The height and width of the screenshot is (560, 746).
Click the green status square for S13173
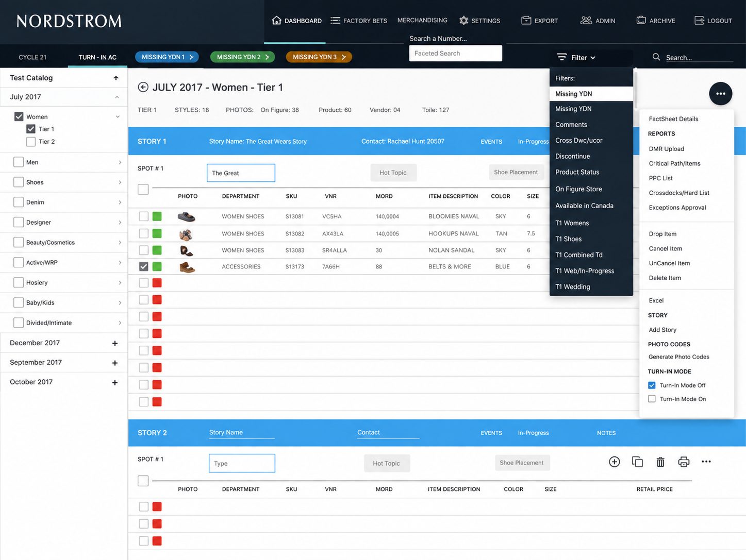(x=157, y=266)
